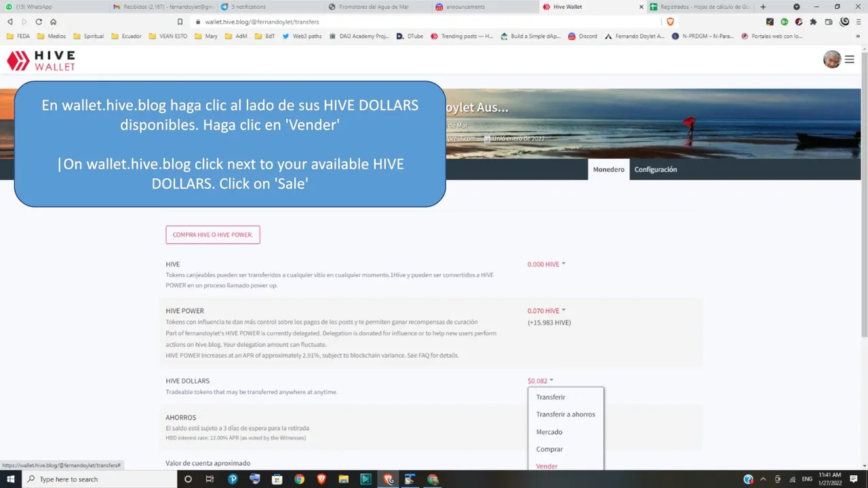Open the Brave wallet icon in the toolbar

click(829, 22)
